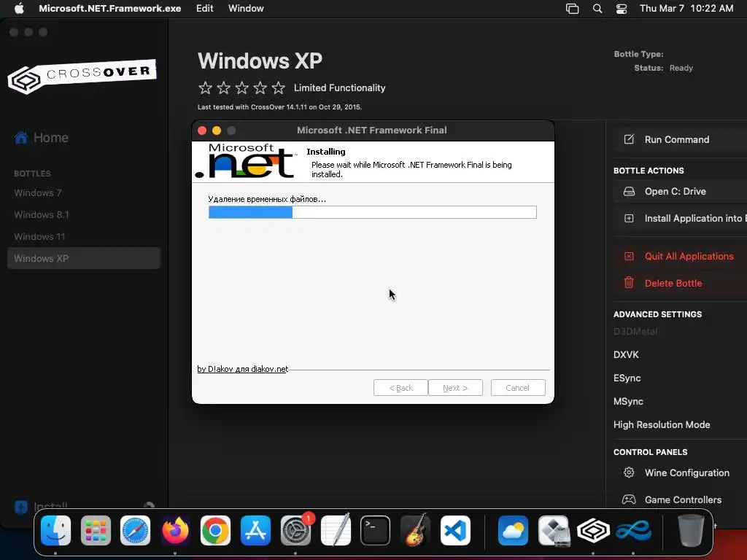Click the Run Command pencil icon
The height and width of the screenshot is (560, 747).
629,139
